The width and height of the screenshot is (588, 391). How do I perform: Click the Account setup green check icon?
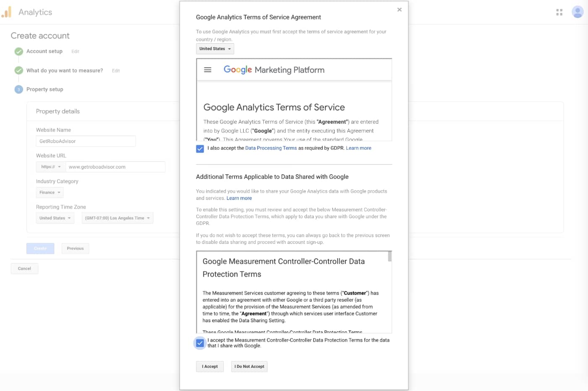click(x=19, y=51)
